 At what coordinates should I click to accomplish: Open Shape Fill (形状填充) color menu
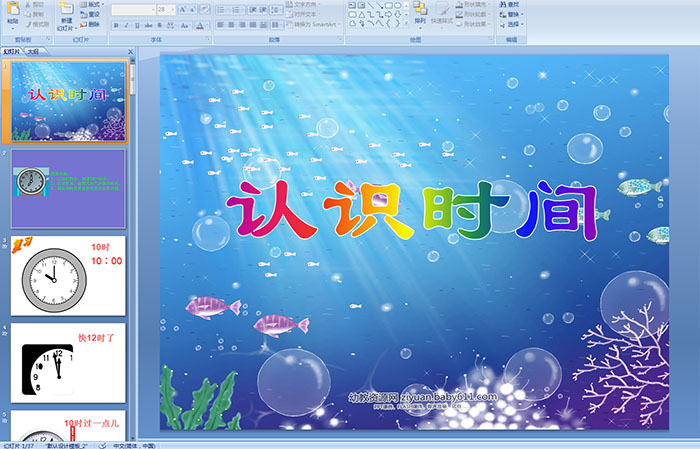pyautogui.click(x=473, y=4)
